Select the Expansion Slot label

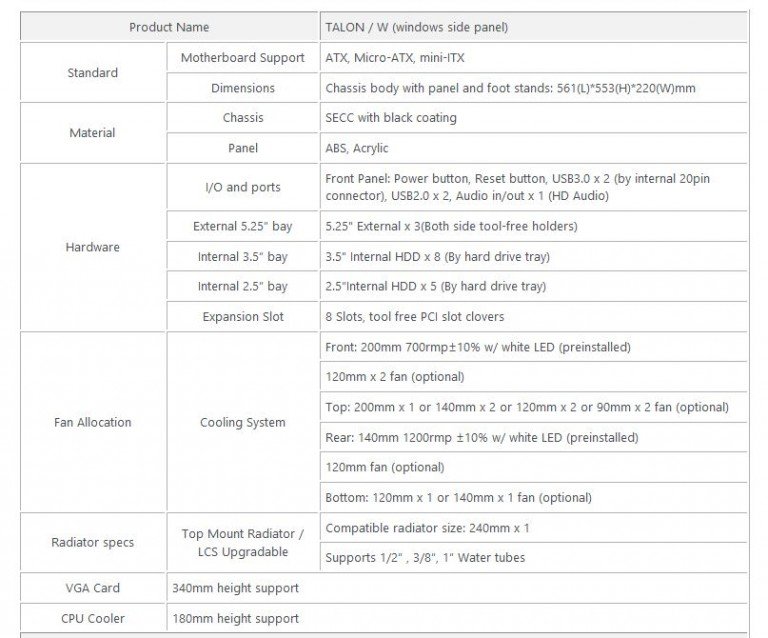click(242, 317)
